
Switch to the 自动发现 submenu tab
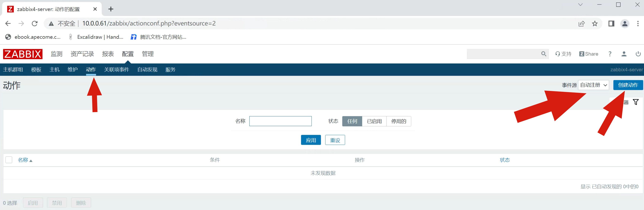point(147,70)
